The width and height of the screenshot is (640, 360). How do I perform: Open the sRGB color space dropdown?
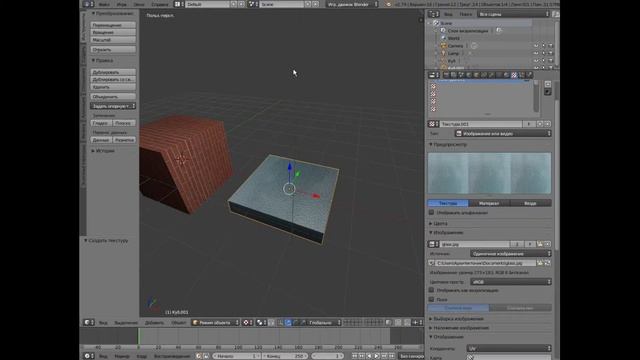511,282
